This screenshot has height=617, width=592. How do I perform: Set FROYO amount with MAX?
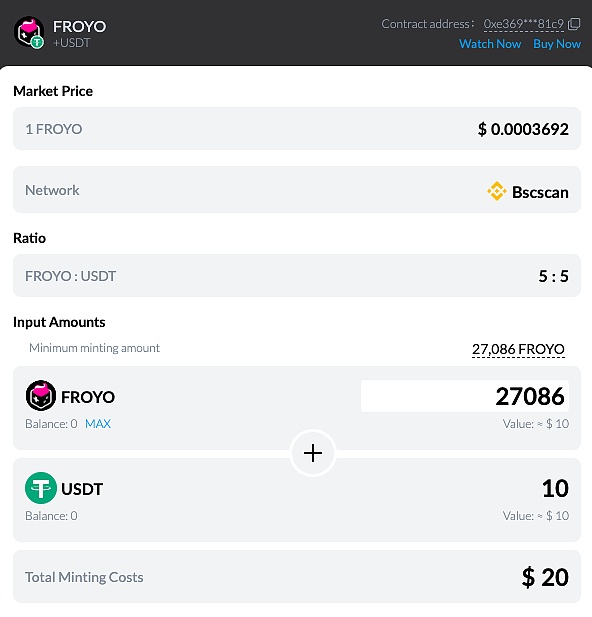click(x=98, y=424)
